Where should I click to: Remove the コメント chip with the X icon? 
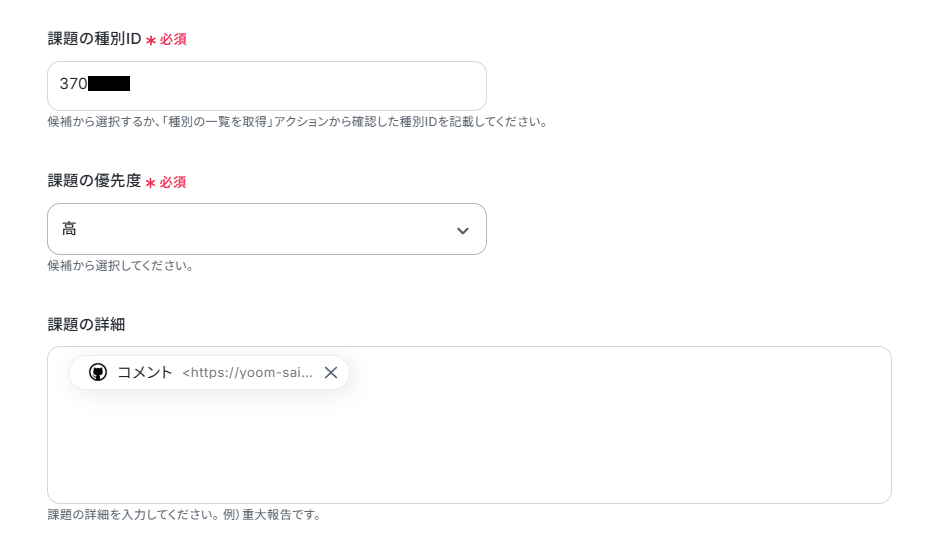coord(331,372)
